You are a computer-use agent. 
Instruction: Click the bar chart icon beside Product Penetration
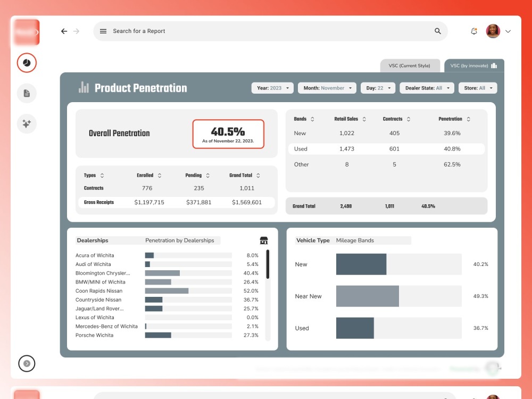click(84, 87)
